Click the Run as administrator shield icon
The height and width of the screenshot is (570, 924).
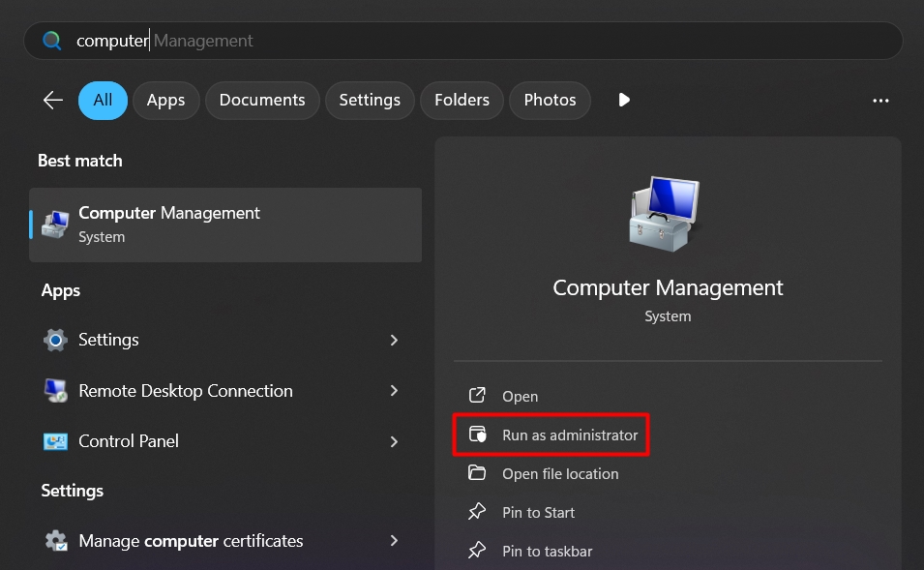(x=477, y=435)
